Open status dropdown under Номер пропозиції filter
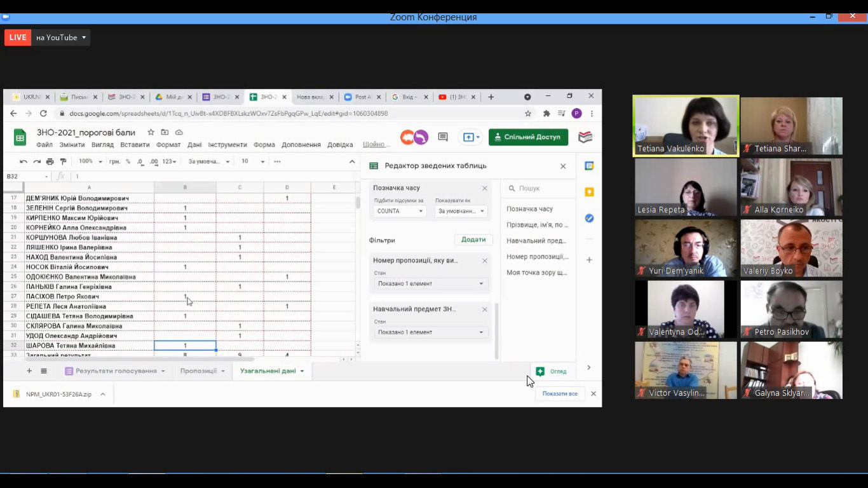The height and width of the screenshot is (488, 868). tap(431, 283)
